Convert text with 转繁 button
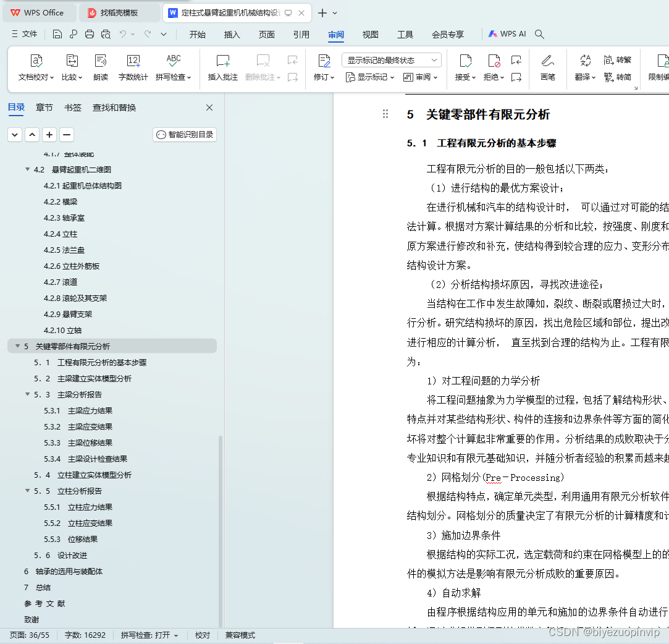 617,60
